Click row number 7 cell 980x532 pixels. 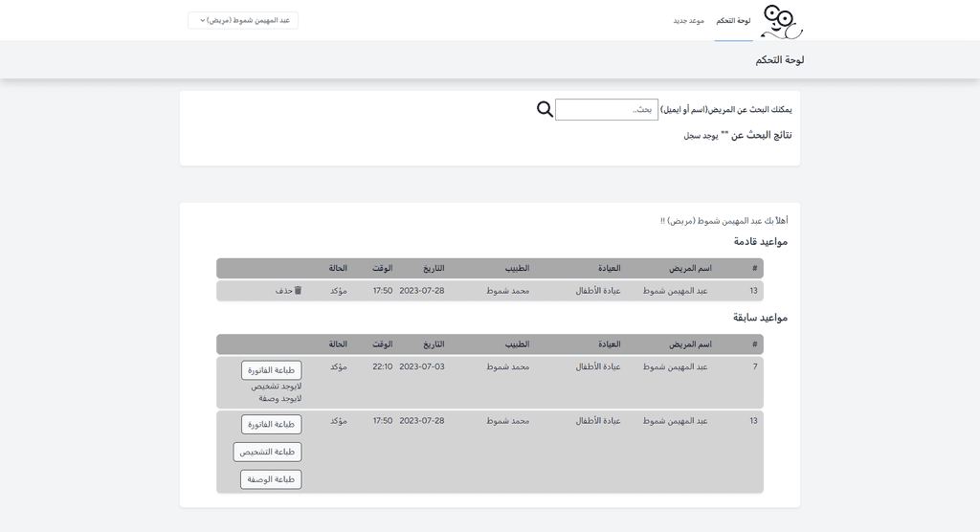[755, 366]
